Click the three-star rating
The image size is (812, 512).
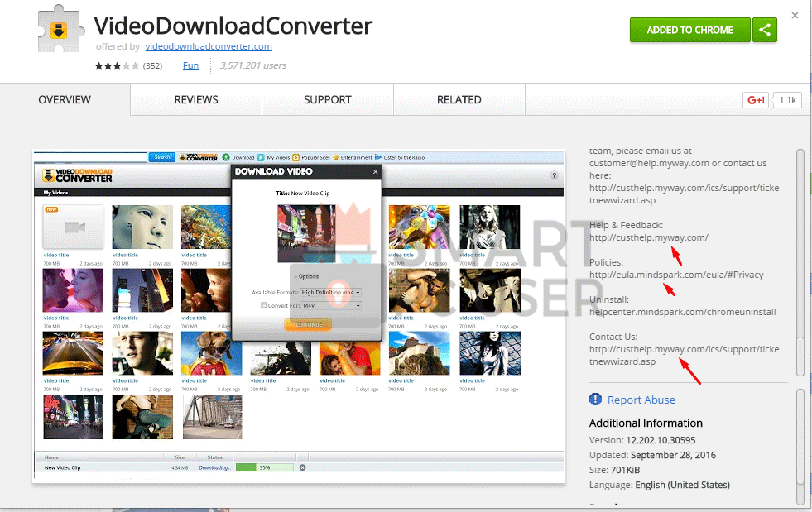point(117,65)
